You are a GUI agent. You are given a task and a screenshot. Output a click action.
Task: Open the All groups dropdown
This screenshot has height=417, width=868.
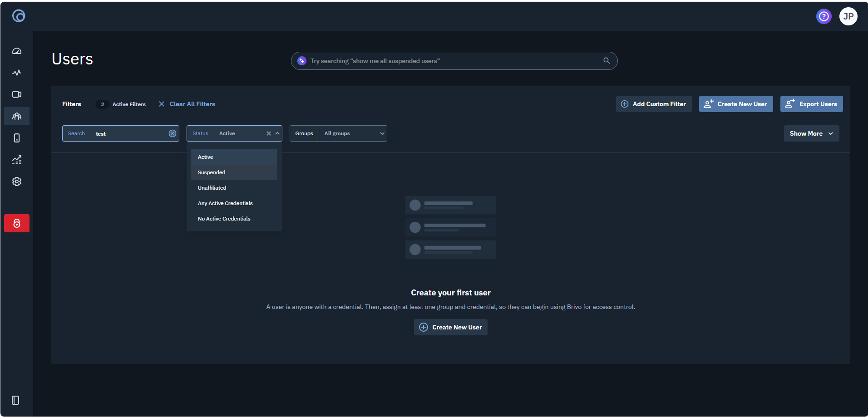coord(353,133)
